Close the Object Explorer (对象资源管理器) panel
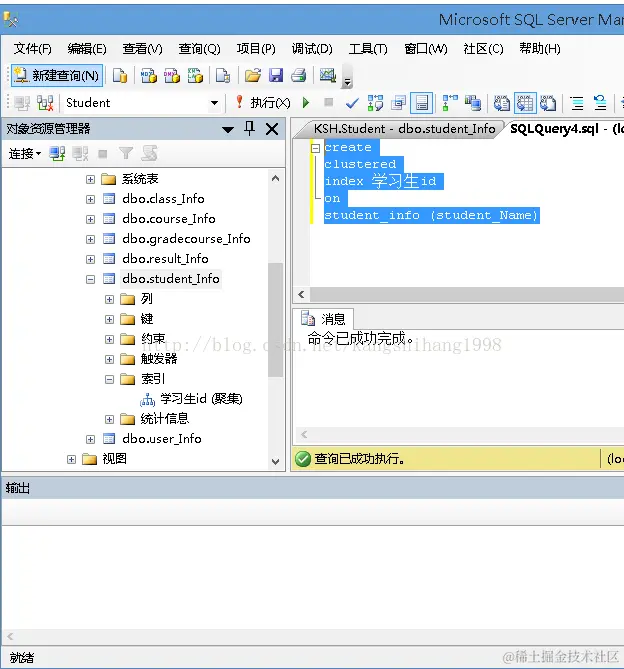624x669 pixels. pyautogui.click(x=272, y=129)
